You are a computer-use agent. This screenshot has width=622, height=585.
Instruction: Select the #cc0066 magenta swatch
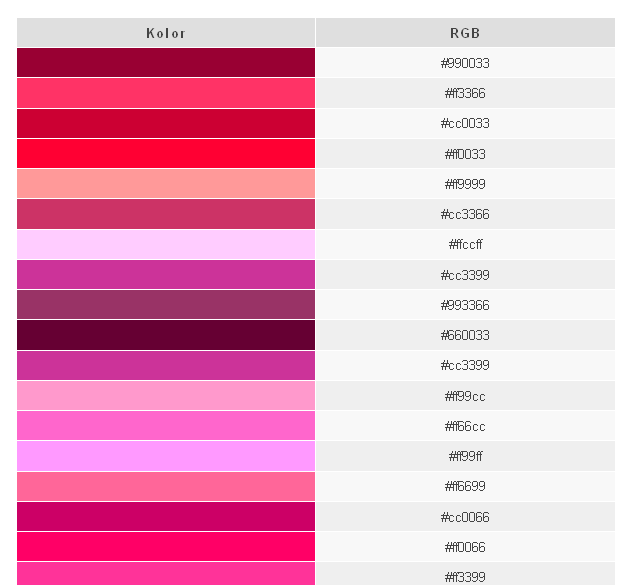pos(166,517)
